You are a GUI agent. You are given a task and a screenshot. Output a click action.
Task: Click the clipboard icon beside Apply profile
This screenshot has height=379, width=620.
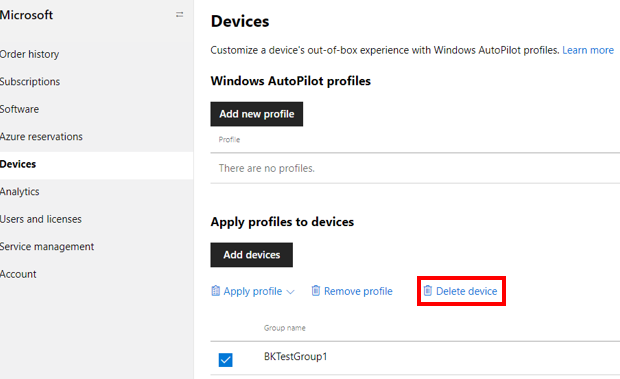coord(215,291)
